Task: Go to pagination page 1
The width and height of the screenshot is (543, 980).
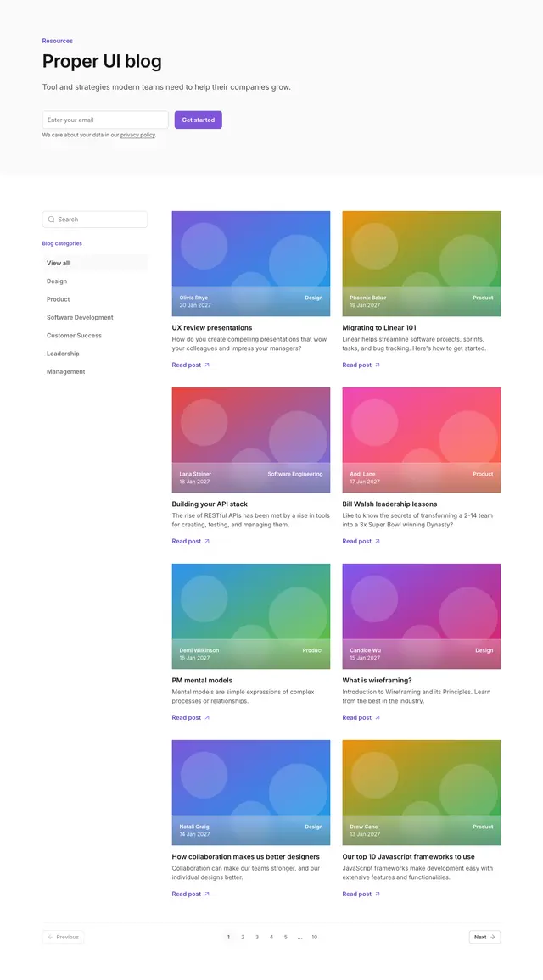Action: (x=228, y=937)
